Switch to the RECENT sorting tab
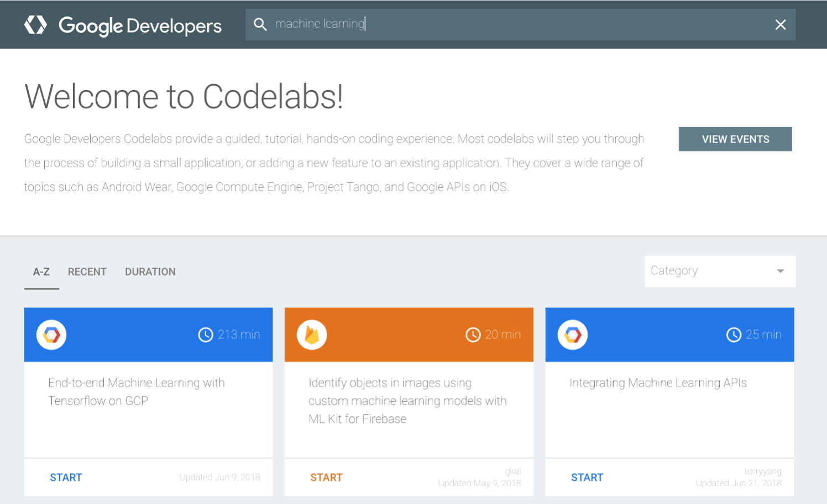Viewport: 827px width, 504px height. point(87,271)
